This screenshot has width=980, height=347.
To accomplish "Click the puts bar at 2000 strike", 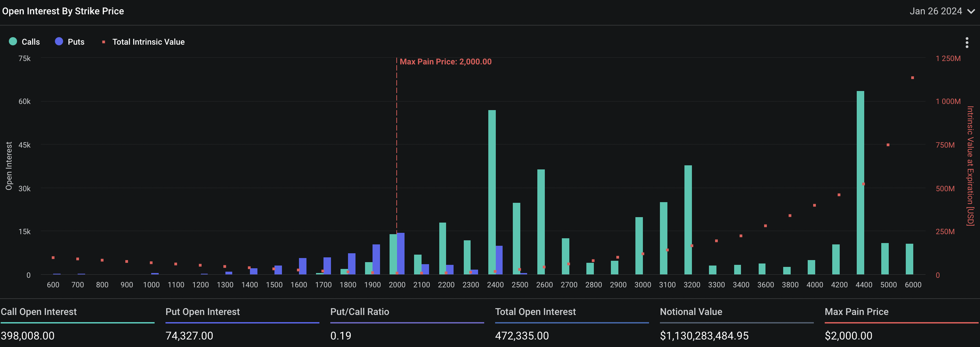I will (x=400, y=253).
